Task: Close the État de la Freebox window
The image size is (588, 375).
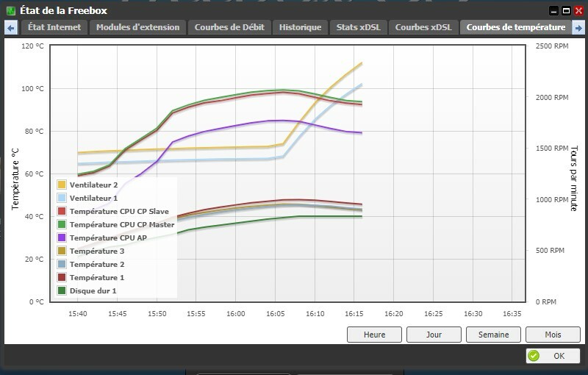Action: (578, 11)
